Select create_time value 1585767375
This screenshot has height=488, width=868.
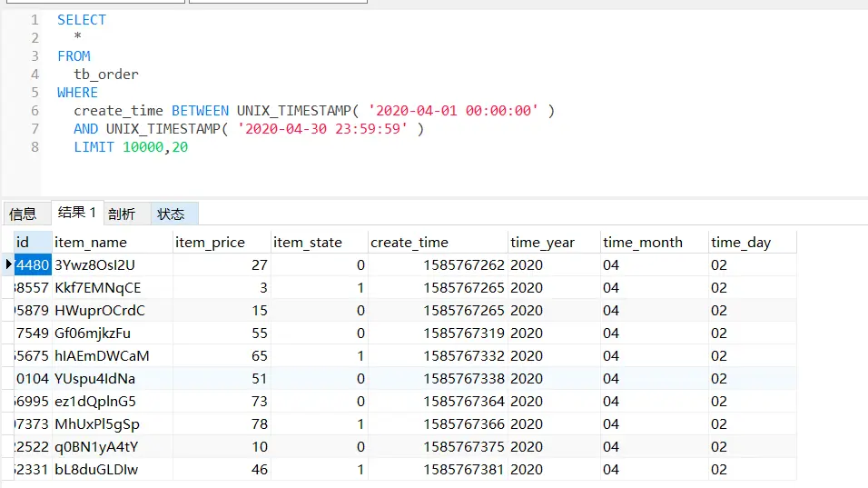(438, 447)
